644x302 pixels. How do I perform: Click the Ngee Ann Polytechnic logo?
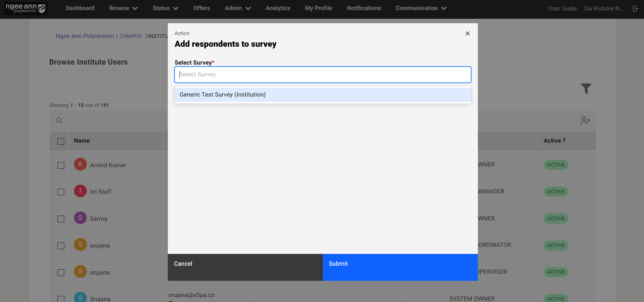26,8
